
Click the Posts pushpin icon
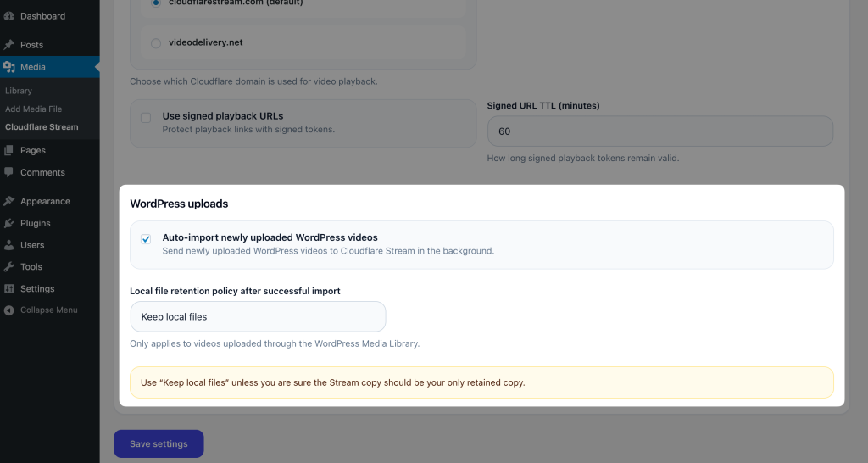click(9, 45)
